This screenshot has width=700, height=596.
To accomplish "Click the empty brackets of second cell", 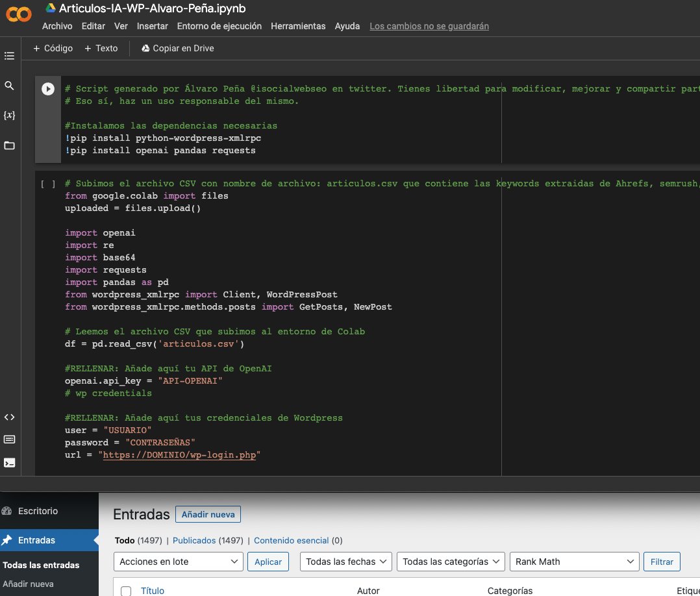I will pos(48,184).
